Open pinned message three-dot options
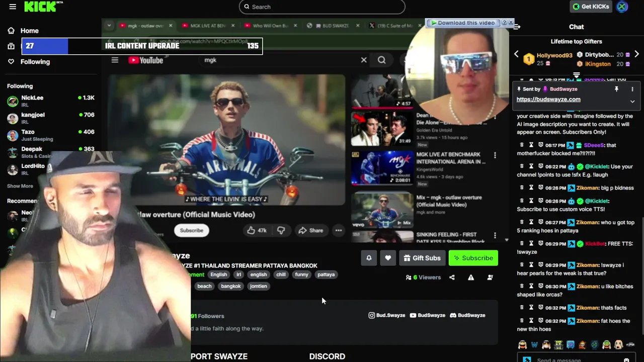This screenshot has width=644, height=362. 632,89
